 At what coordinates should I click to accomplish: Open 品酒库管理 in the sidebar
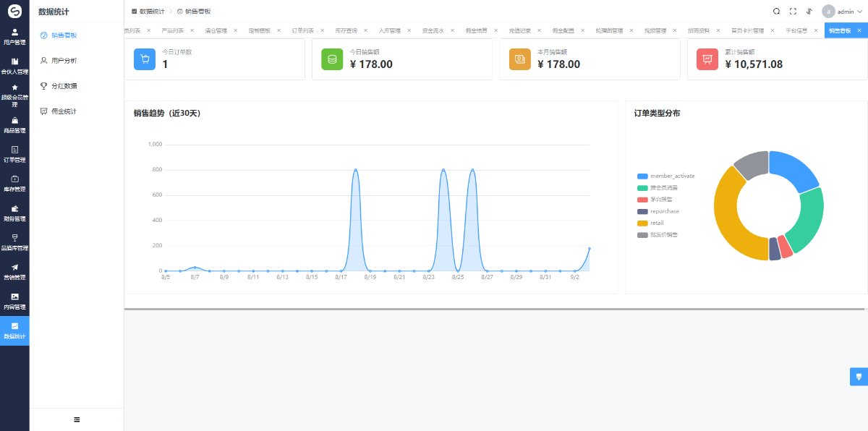tap(14, 242)
